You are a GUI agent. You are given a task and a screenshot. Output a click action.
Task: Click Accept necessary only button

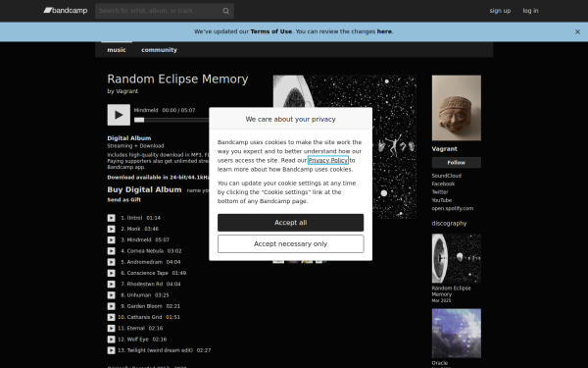(x=291, y=244)
